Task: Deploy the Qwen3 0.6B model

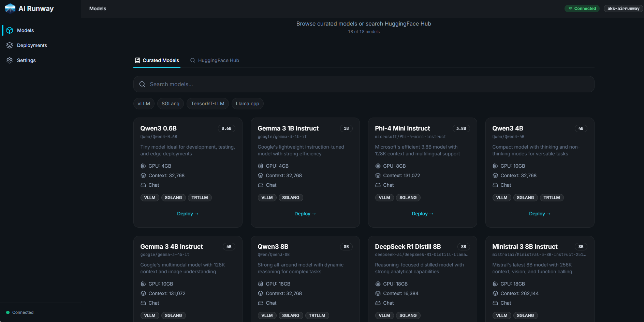Action: click(188, 214)
